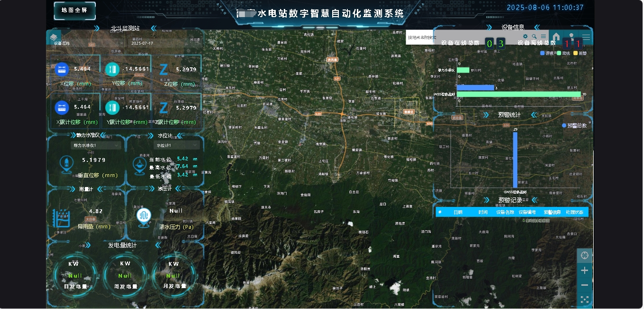Click the map locate compass button
This screenshot has width=644, height=309.
point(585,255)
